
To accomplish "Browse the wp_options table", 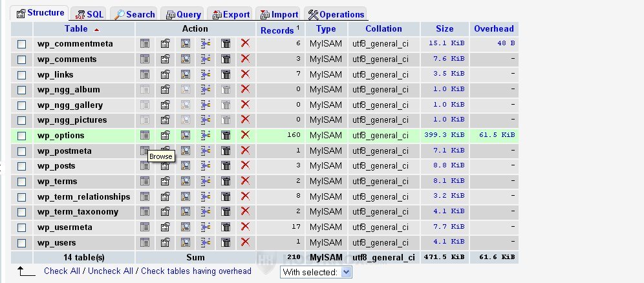I will 145,135.
